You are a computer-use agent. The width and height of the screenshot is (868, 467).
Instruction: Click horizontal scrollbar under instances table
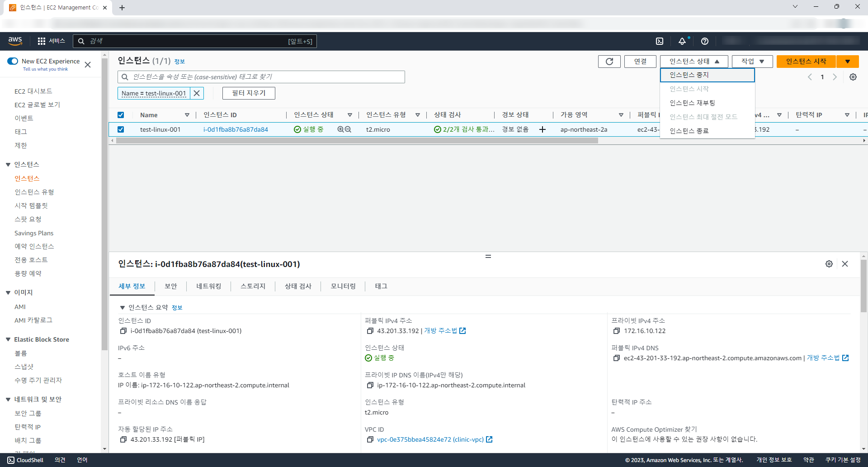[x=357, y=141]
